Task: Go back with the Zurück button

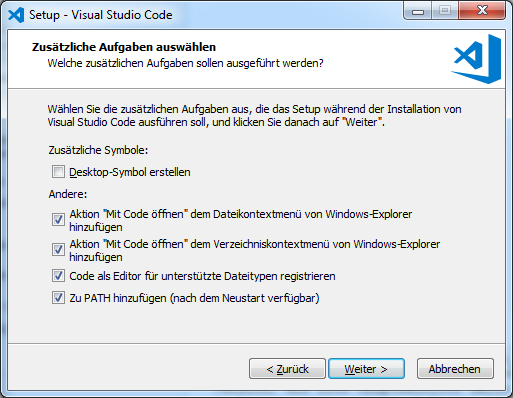Action: point(287,369)
